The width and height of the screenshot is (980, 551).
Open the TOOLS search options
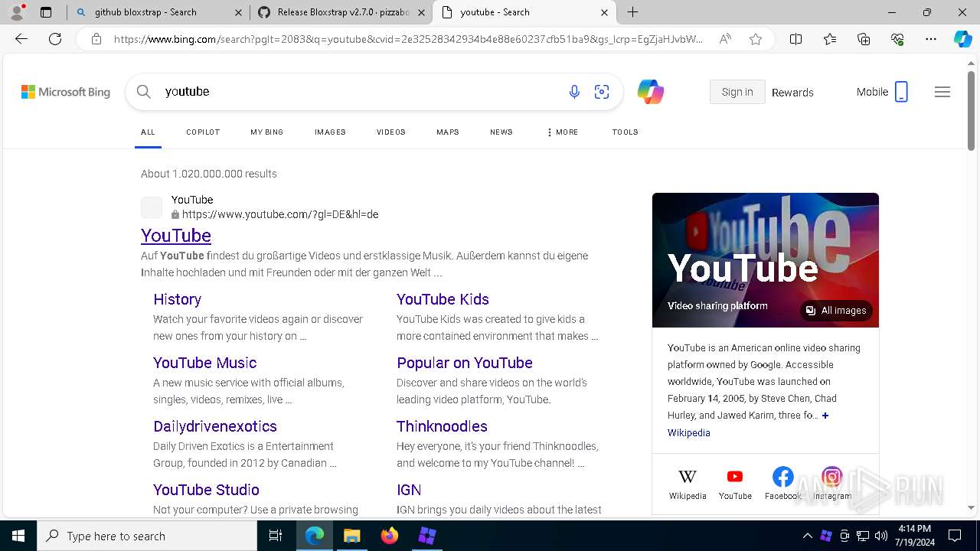pos(626,132)
